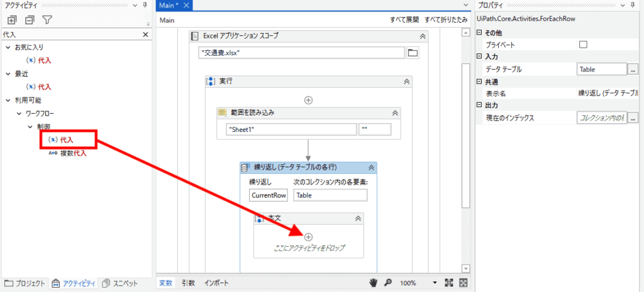Collapse the その他 property section
Viewport: 644px width, 292px height.
coord(479,33)
